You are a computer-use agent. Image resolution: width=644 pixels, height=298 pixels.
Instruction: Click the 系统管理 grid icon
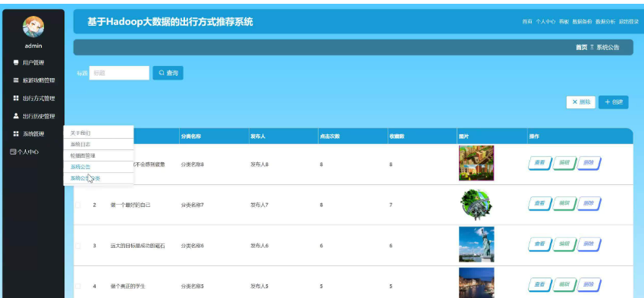point(16,133)
